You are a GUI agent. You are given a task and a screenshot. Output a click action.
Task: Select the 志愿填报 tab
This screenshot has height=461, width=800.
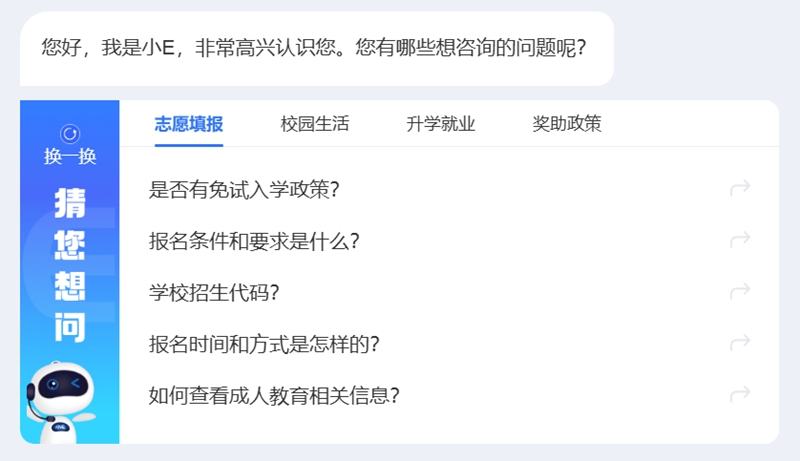point(188,125)
